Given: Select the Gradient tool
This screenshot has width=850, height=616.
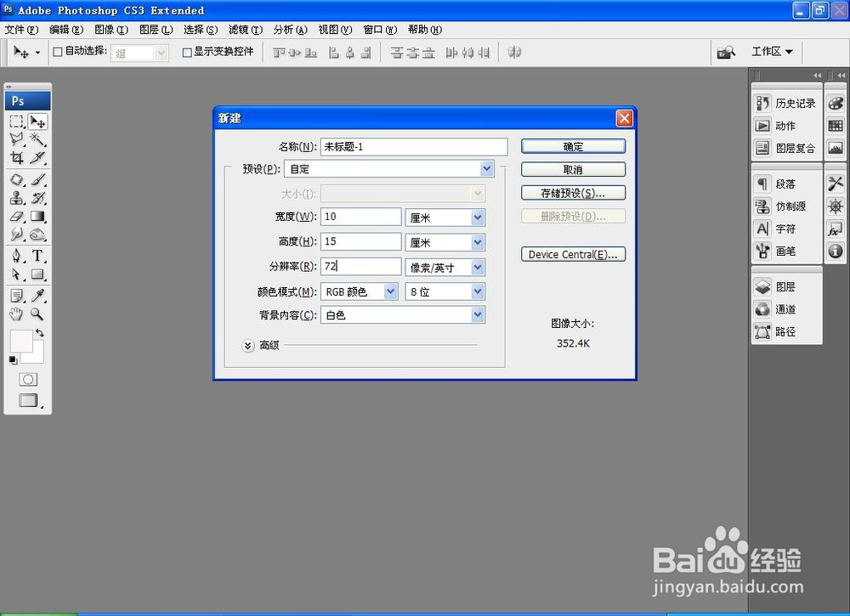Looking at the screenshot, I should point(37,216).
